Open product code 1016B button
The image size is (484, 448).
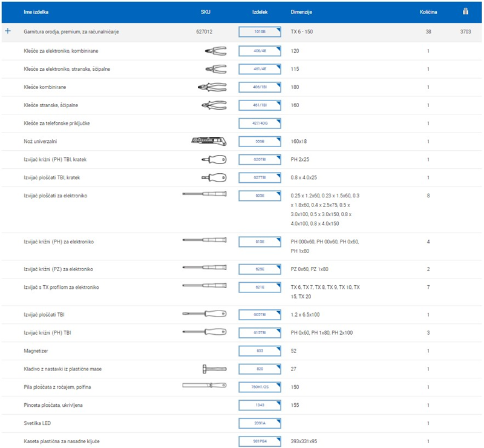[x=260, y=32]
